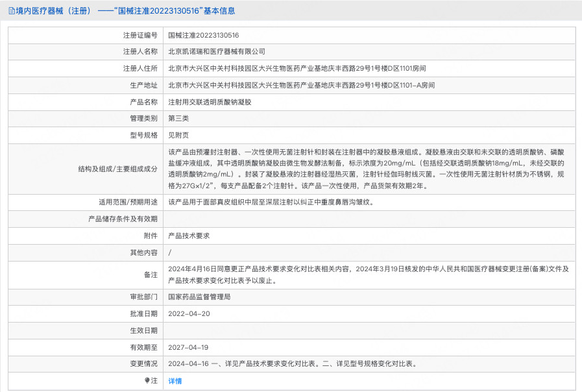
Task: Click the 管理类别 value 第三类
Action: [178, 118]
